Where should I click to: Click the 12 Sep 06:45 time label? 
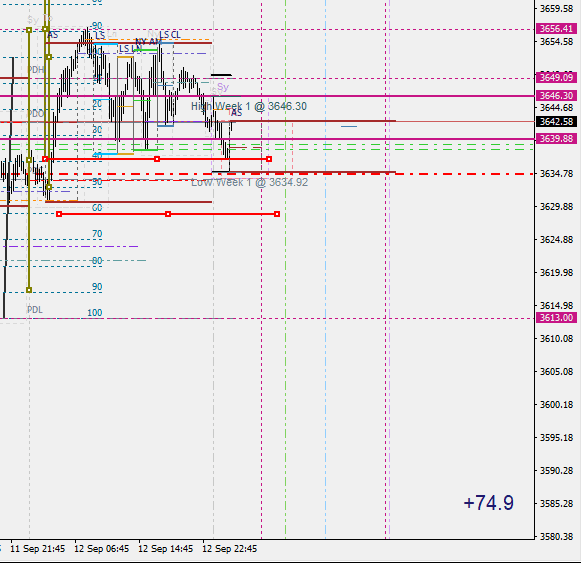click(102, 549)
